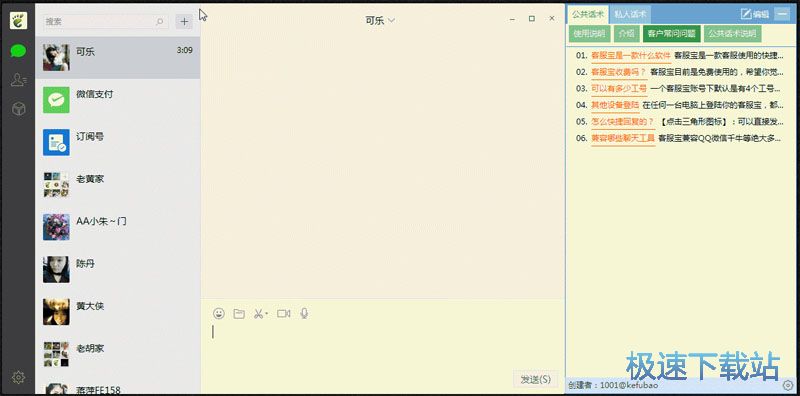Click the screenshot scissors icon
Viewport: 800px width, 396px height.
pos(259,313)
